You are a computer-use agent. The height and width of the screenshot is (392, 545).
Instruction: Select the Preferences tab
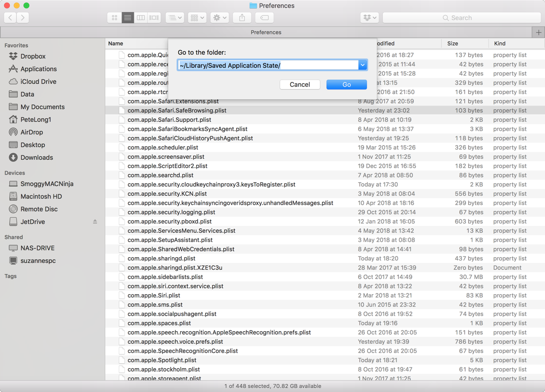(266, 32)
